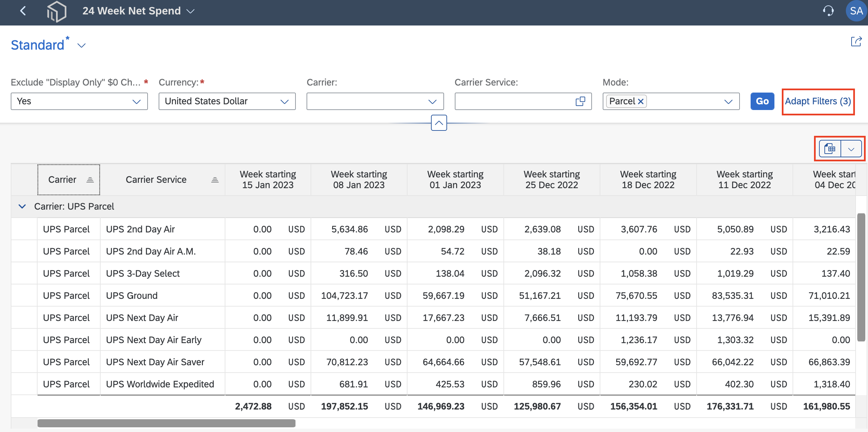Image resolution: width=868 pixels, height=432 pixels.
Task: Click the 125,980.67 total for 25 Dec
Action: (x=537, y=407)
